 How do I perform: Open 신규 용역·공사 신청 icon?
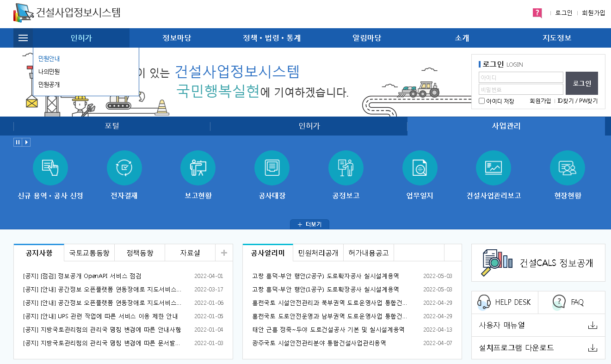[50, 168]
